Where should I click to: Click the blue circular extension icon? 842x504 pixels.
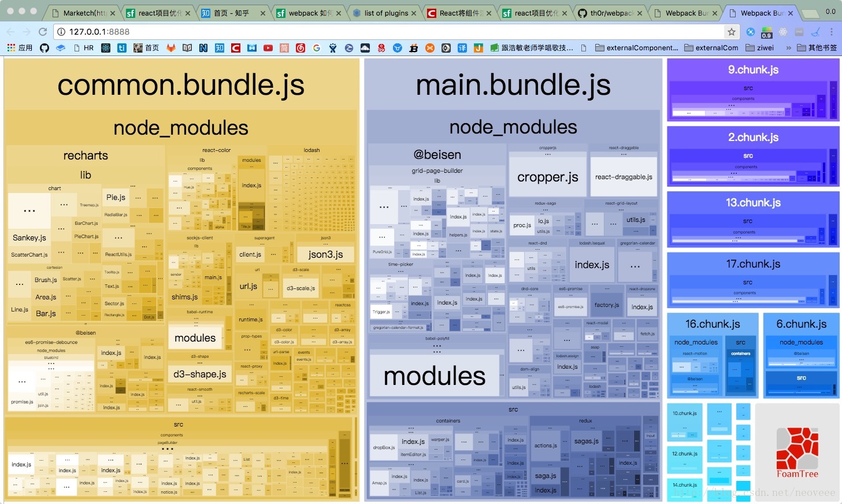pyautogui.click(x=750, y=32)
